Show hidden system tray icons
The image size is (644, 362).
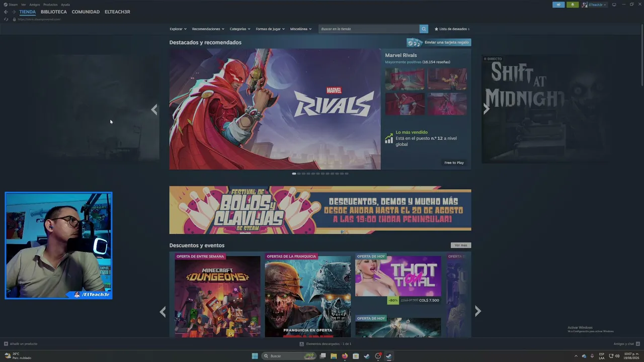pos(576,356)
